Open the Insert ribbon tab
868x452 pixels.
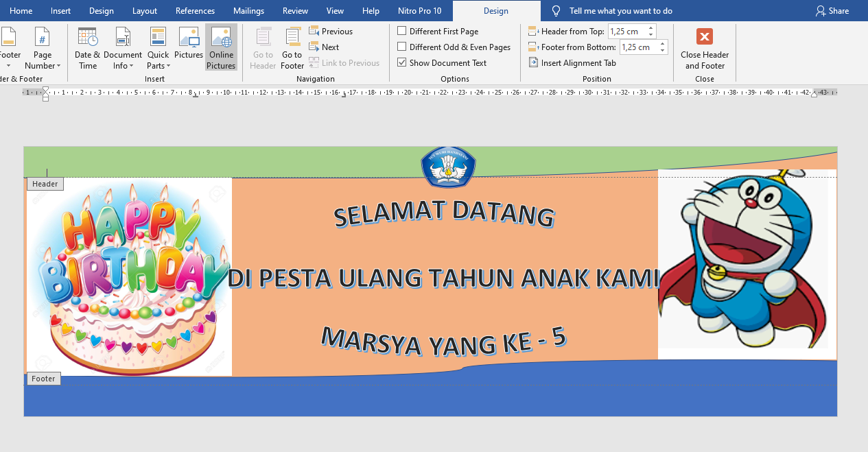point(60,11)
